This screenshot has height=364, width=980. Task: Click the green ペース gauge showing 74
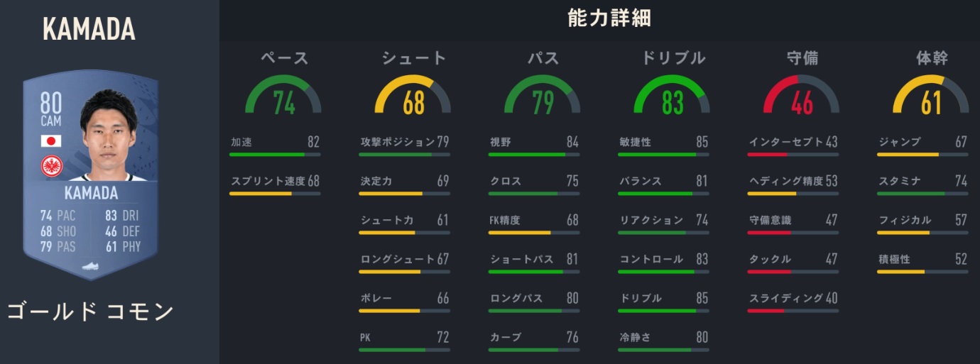[x=283, y=96]
